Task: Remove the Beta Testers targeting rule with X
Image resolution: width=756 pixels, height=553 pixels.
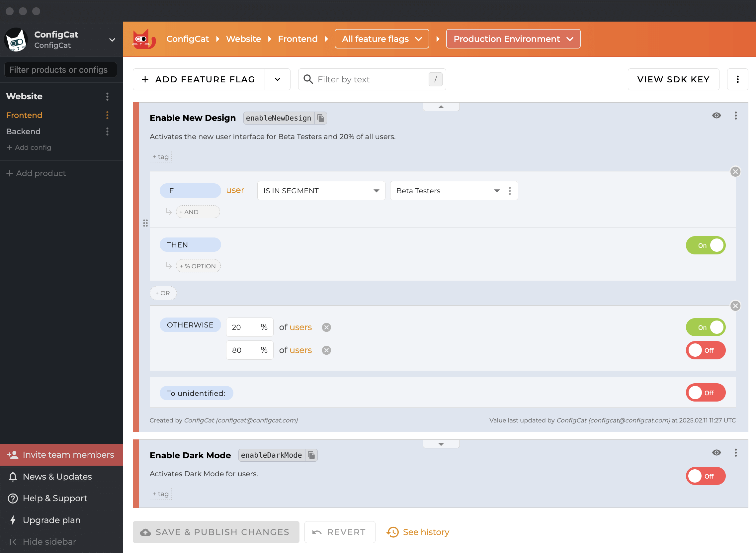Action: (735, 172)
